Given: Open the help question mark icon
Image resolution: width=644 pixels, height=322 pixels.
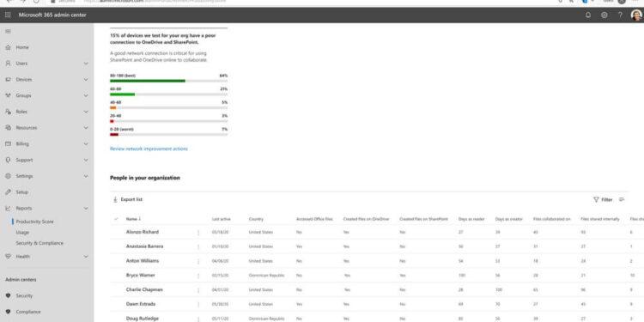Looking at the screenshot, I should tap(620, 15).
